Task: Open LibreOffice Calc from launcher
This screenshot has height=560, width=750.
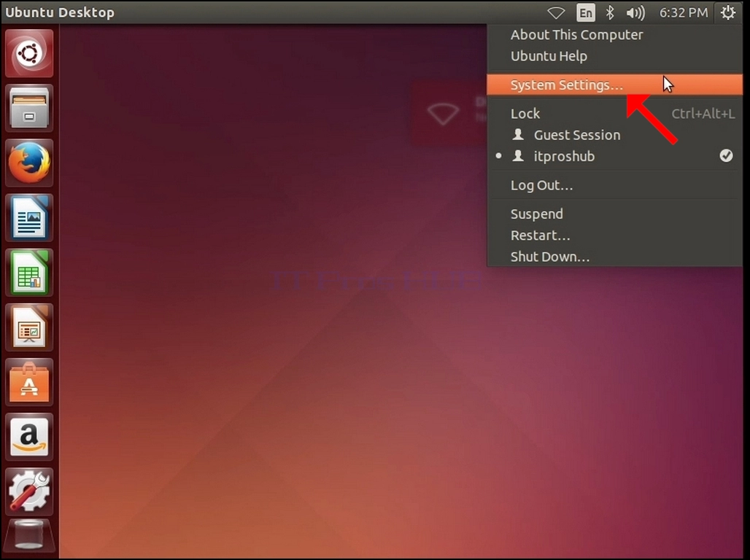Action: pyautogui.click(x=29, y=272)
